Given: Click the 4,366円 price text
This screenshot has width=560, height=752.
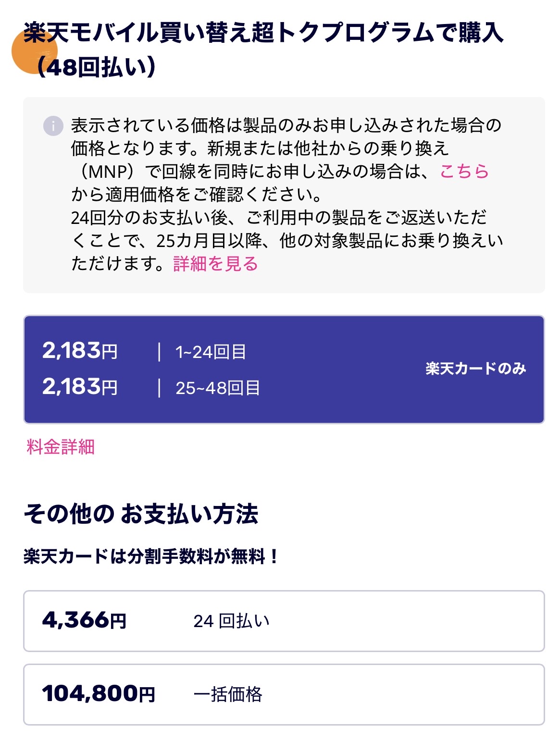Looking at the screenshot, I should pos(84,620).
